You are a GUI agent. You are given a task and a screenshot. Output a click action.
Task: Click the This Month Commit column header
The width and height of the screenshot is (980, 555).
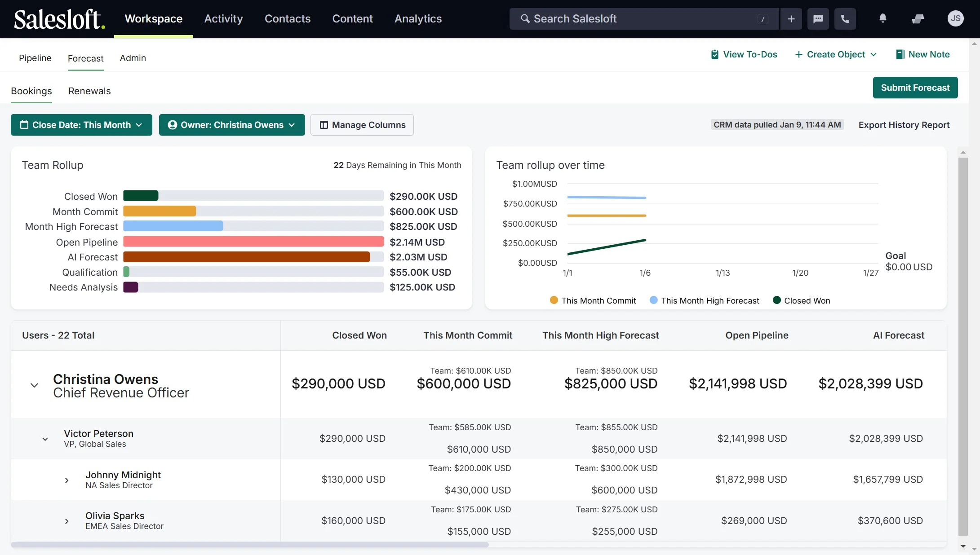(468, 335)
